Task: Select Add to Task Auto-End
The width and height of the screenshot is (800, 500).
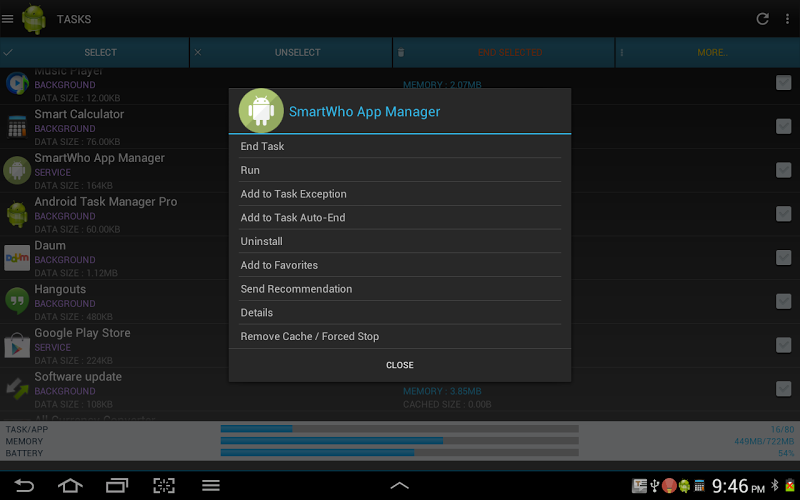Action: pyautogui.click(x=400, y=217)
